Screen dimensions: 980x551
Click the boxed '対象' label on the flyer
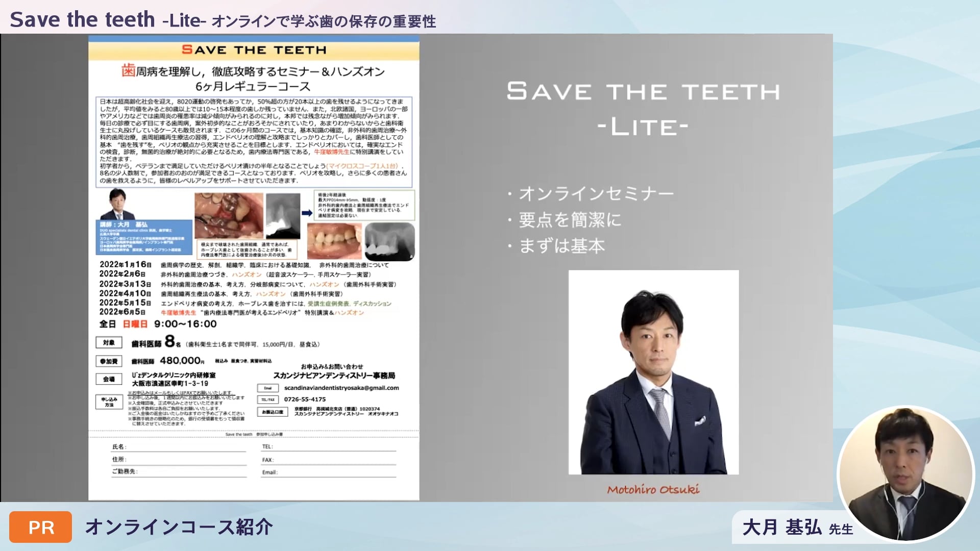[109, 342]
